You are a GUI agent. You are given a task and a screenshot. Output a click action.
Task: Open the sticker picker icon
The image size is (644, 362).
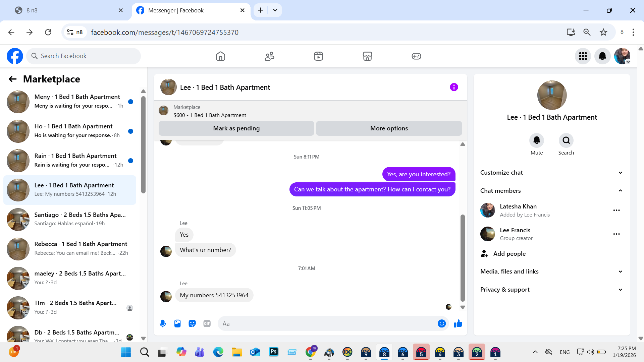(x=192, y=323)
